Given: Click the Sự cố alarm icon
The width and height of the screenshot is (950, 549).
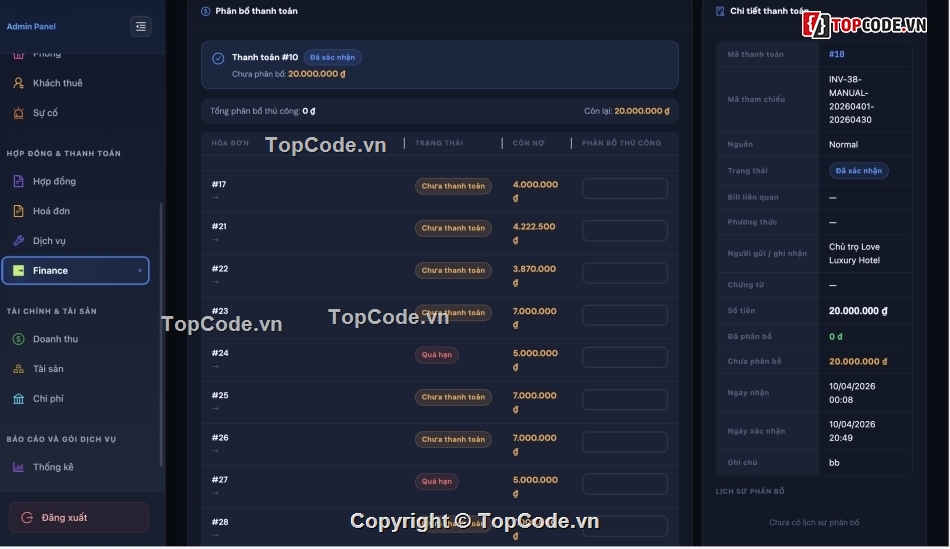Looking at the screenshot, I should (18, 113).
